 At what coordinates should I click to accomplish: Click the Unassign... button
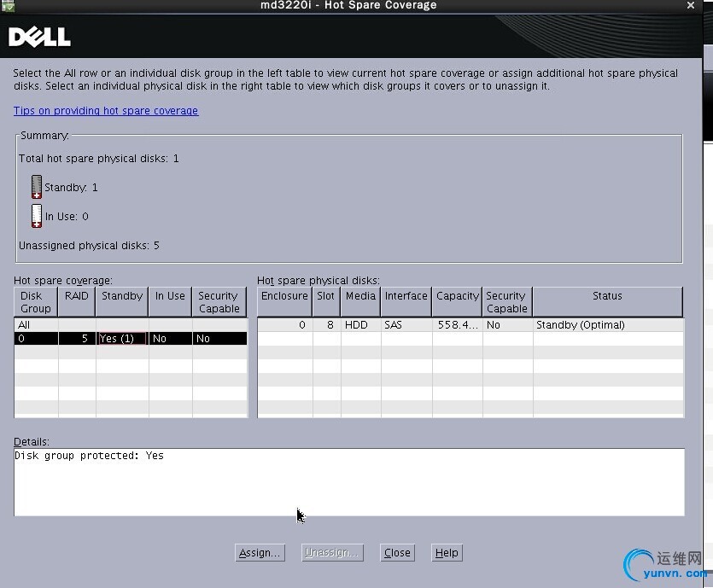point(332,552)
